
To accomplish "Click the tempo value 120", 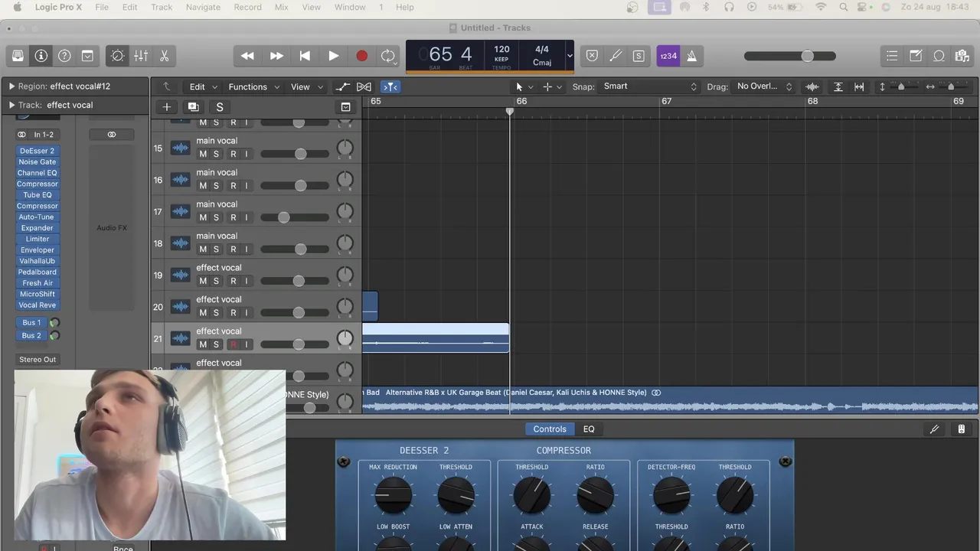I will point(501,49).
